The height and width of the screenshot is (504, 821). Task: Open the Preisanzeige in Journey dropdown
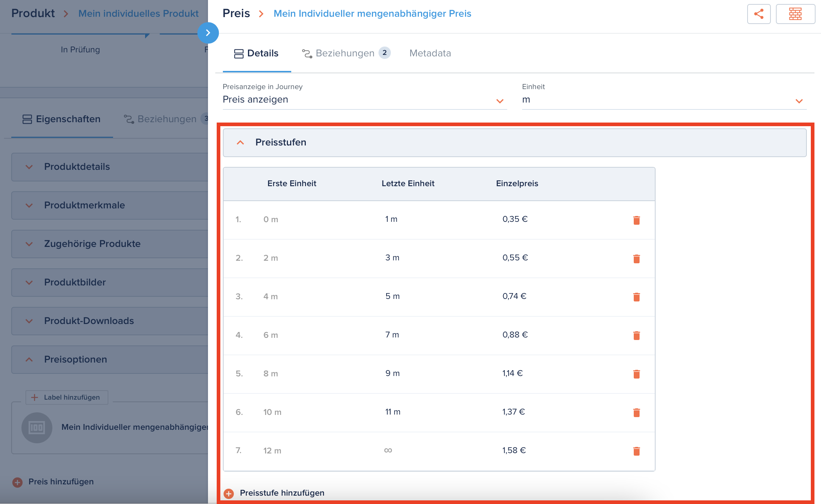pos(365,99)
